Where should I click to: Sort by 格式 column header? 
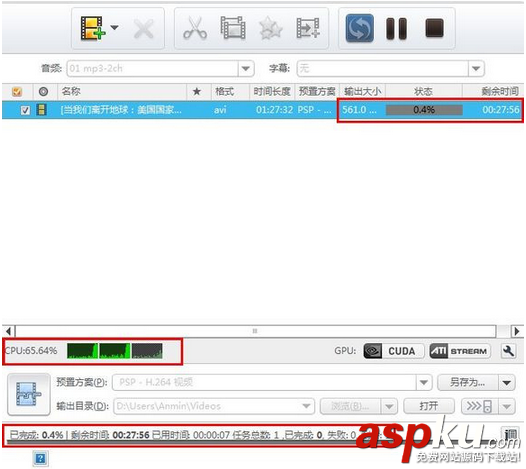pos(224,91)
